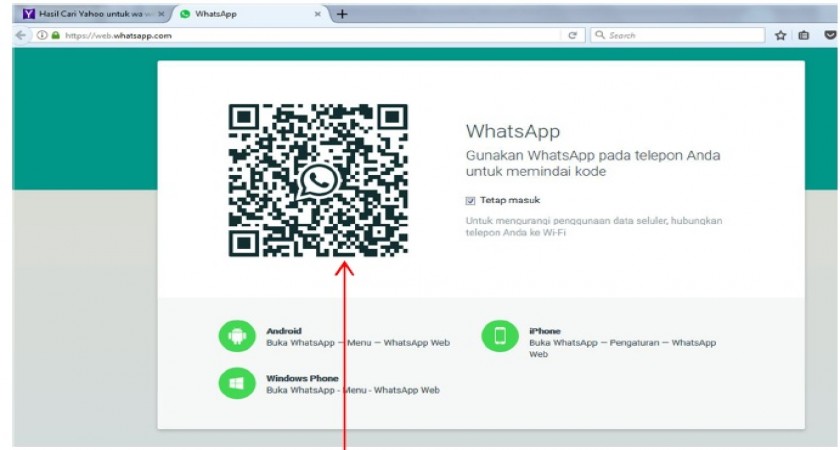Viewport: 840px width, 450px height.
Task: Select the WhatsApp browser tab
Action: pyautogui.click(x=240, y=14)
